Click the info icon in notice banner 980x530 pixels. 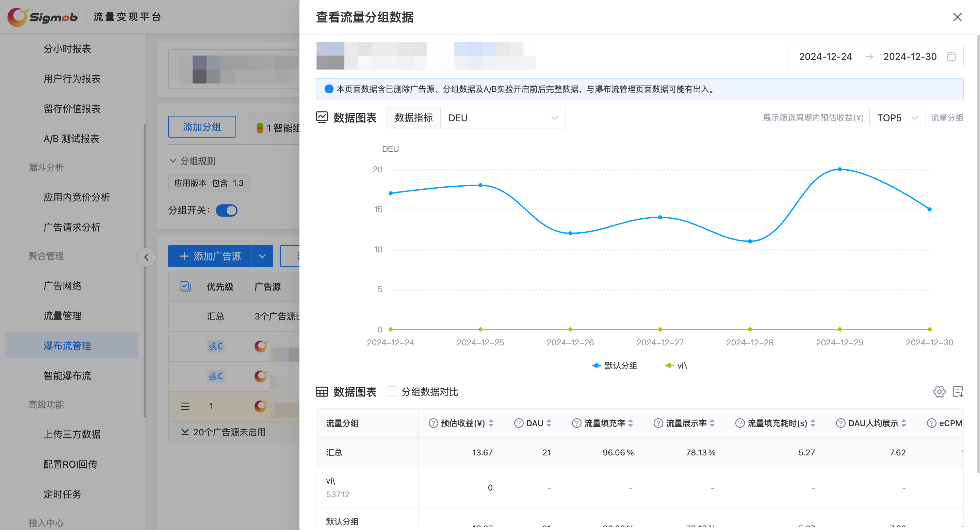329,89
